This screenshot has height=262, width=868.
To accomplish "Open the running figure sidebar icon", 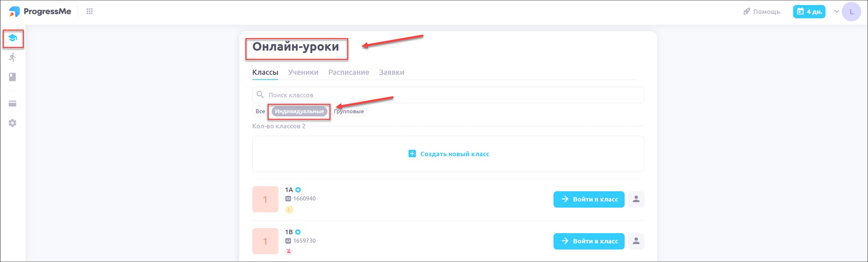I will tap(13, 57).
